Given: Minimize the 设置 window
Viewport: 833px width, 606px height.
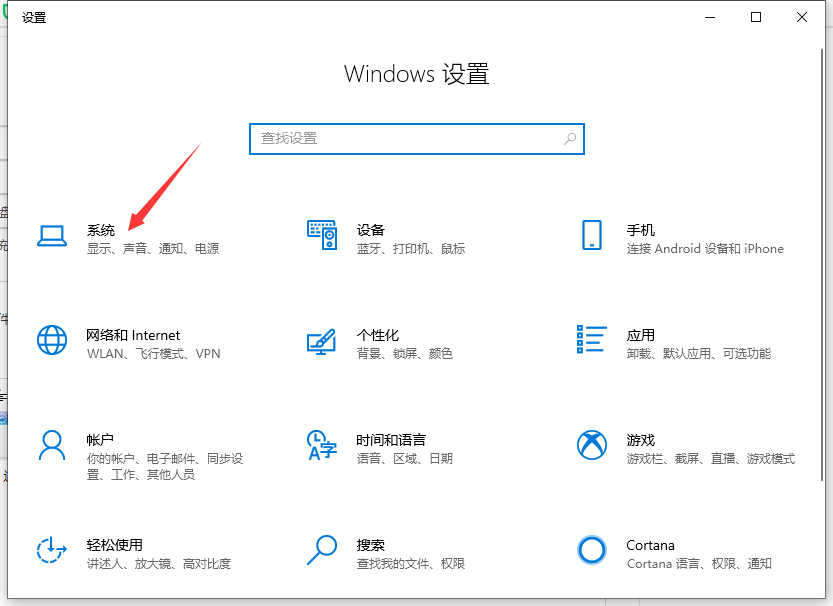Looking at the screenshot, I should tap(710, 17).
